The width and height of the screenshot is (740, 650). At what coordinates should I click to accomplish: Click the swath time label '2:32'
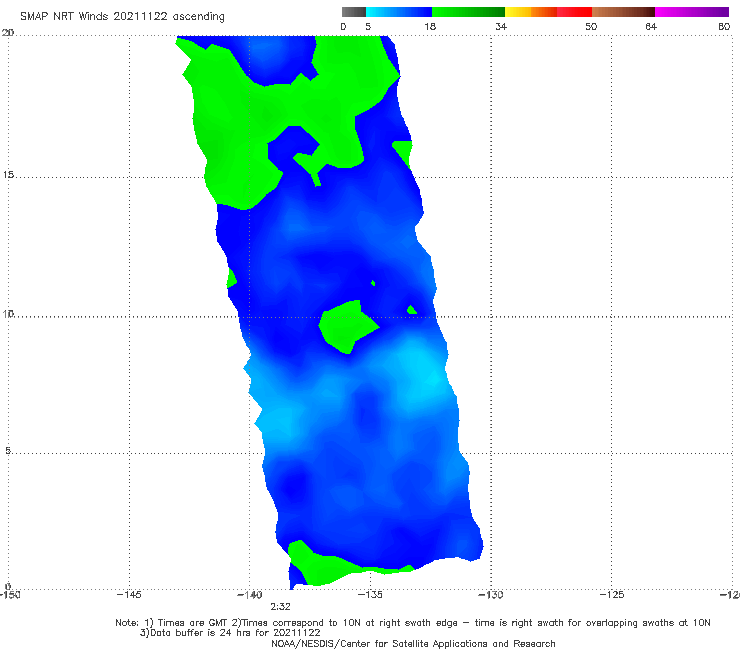(x=280, y=607)
